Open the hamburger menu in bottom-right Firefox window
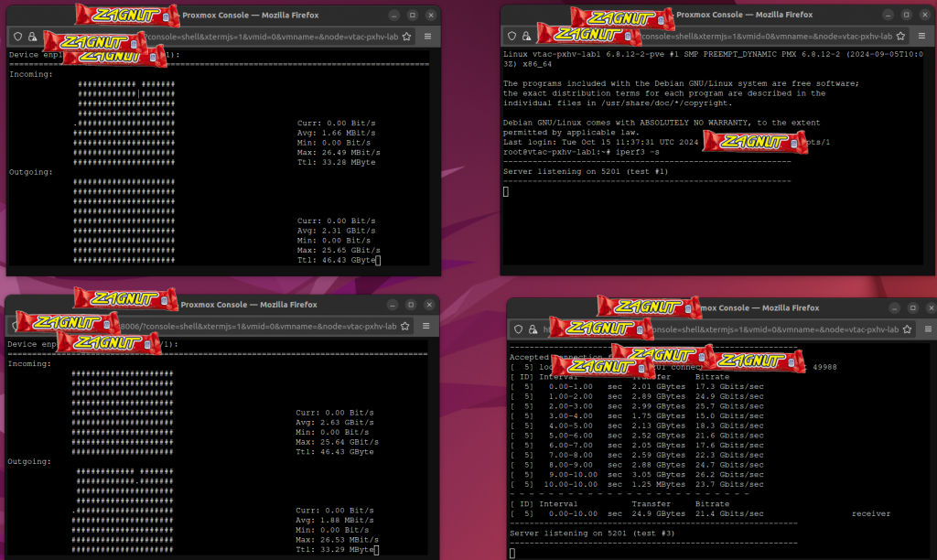Viewport: 937px width, 560px height. (929, 329)
